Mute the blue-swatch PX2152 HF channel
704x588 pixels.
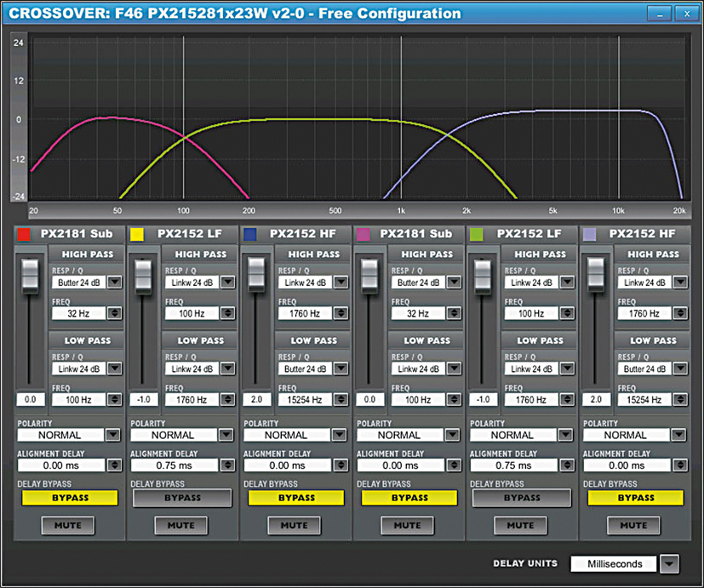coord(294,525)
